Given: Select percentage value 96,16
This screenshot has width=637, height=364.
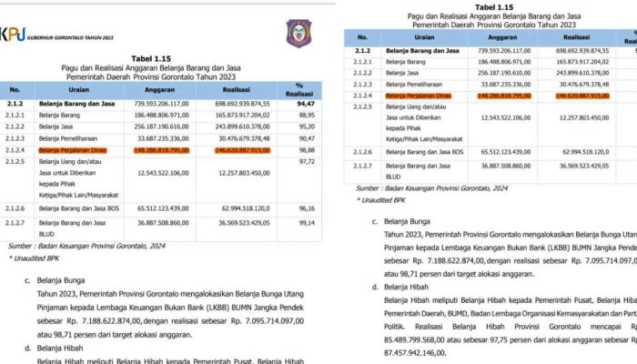Looking at the screenshot, I should (307, 208).
